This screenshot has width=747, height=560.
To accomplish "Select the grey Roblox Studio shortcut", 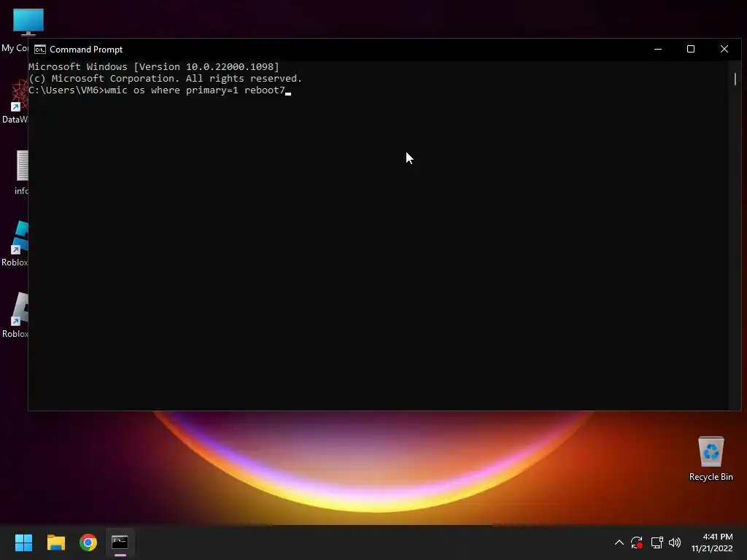I will (x=15, y=316).
